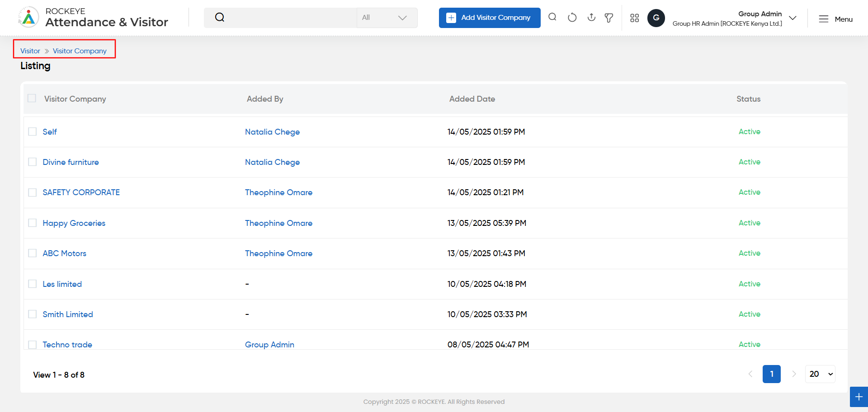Tick the SAFETY CORPORATE checkbox
This screenshot has height=412, width=868.
point(32,192)
